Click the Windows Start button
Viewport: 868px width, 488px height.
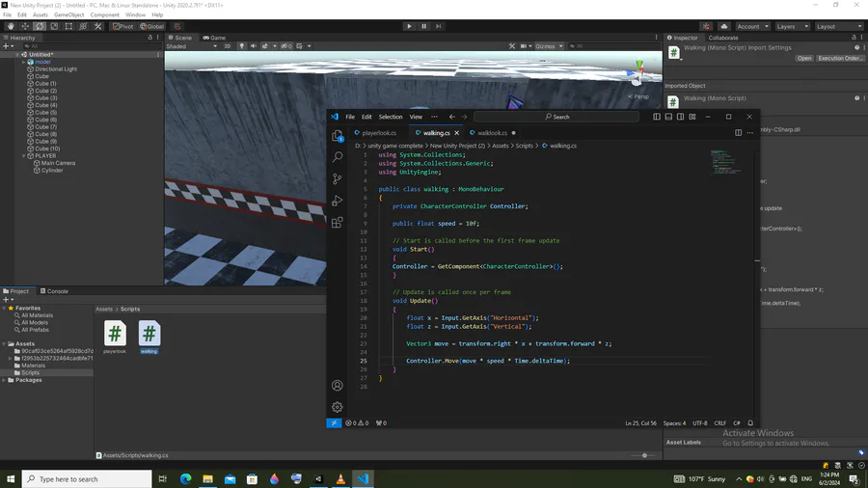click(11, 479)
